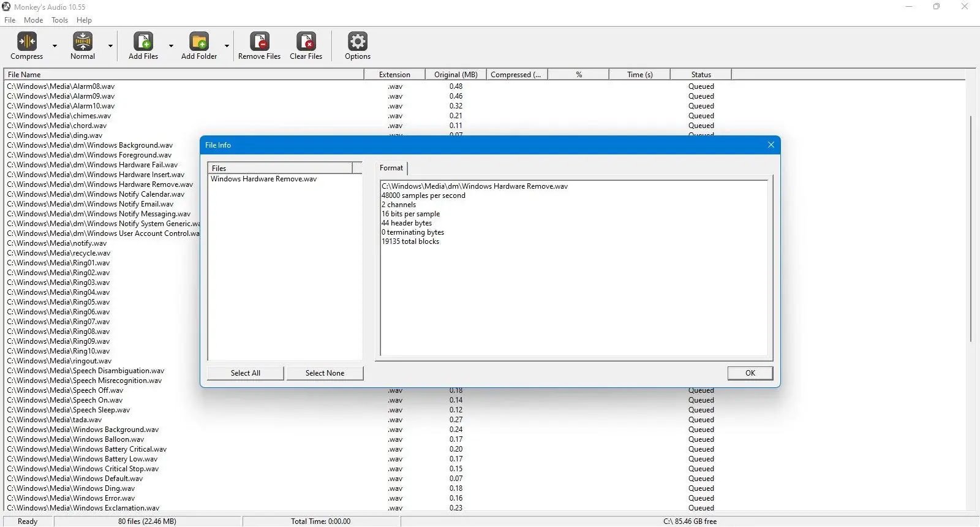Viewport: 980px width, 527px height.
Task: Select dm\Windows Notify Email.wav row
Action: coord(90,204)
